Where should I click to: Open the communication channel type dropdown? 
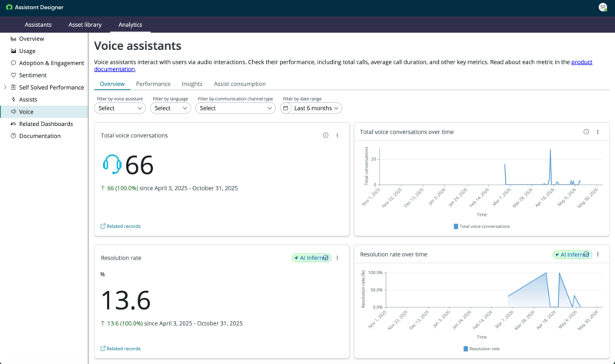coord(235,108)
